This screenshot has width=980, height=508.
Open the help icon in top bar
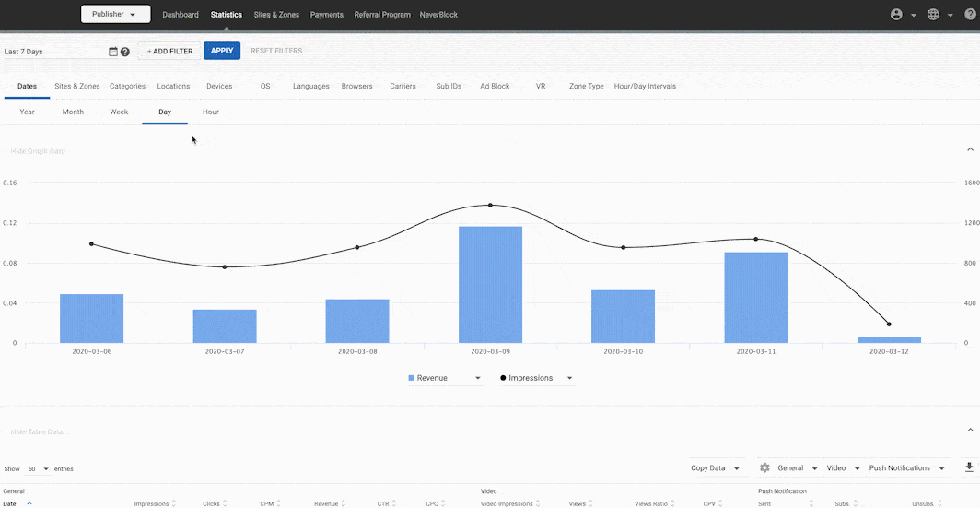click(x=969, y=15)
